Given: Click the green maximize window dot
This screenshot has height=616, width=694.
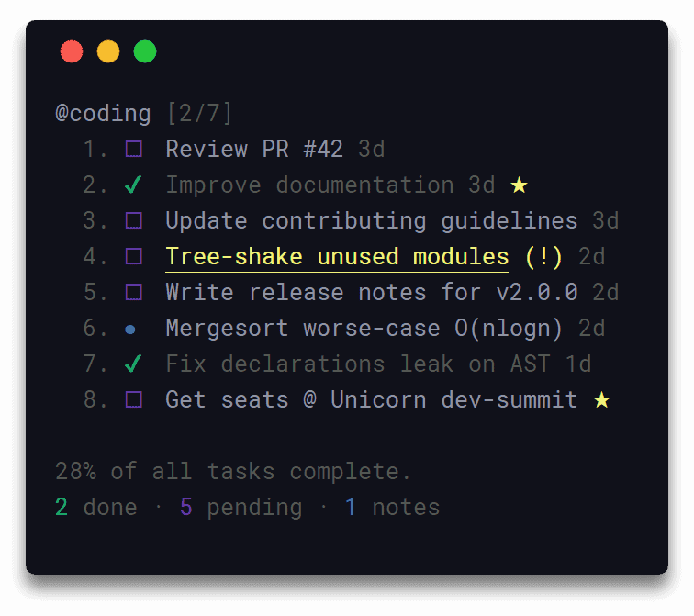Looking at the screenshot, I should [145, 51].
